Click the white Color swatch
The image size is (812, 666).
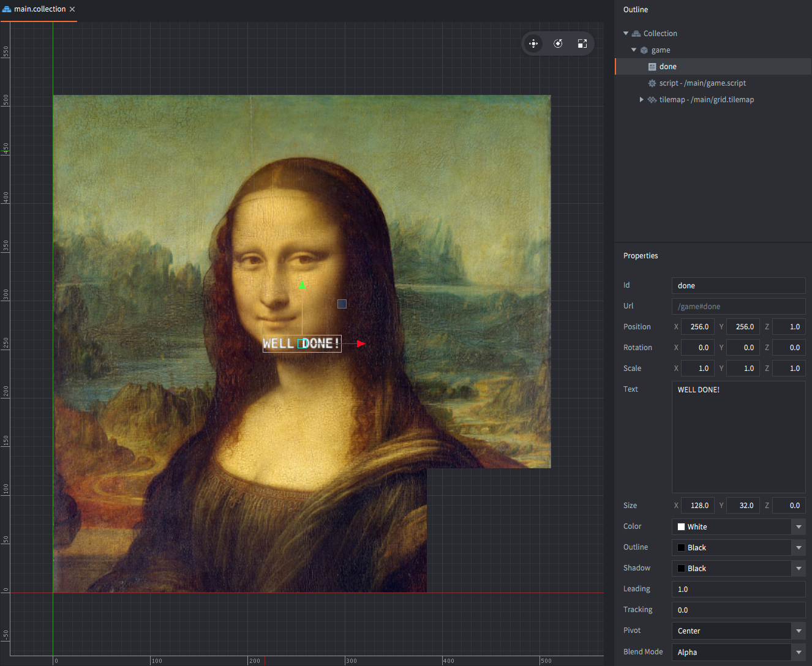pos(681,527)
